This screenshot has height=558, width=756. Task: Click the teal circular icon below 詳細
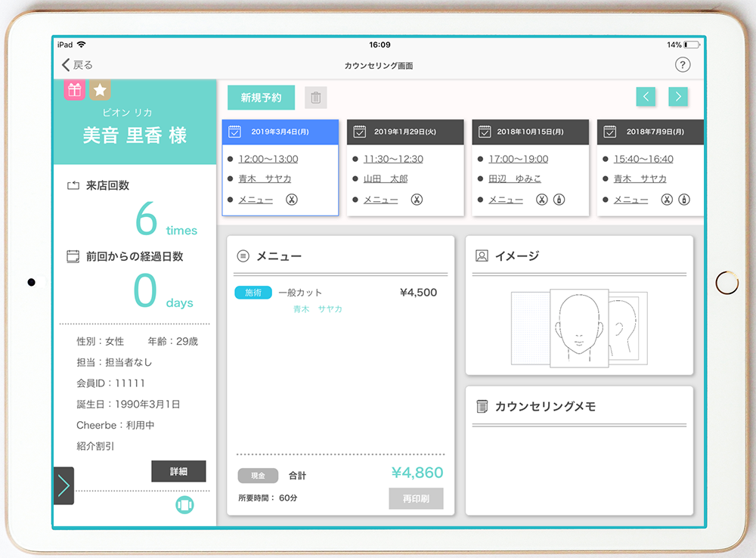click(184, 504)
